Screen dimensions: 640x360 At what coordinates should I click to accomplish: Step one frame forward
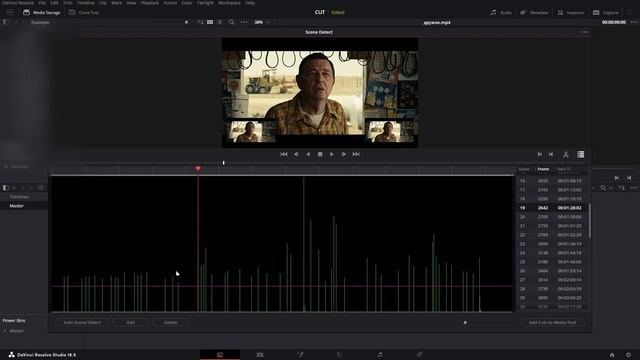(344, 154)
